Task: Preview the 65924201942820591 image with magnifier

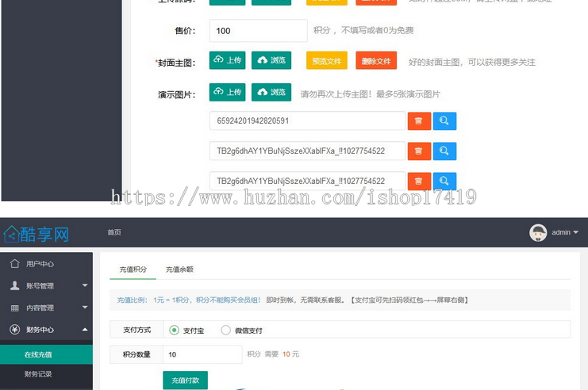Action: [444, 121]
